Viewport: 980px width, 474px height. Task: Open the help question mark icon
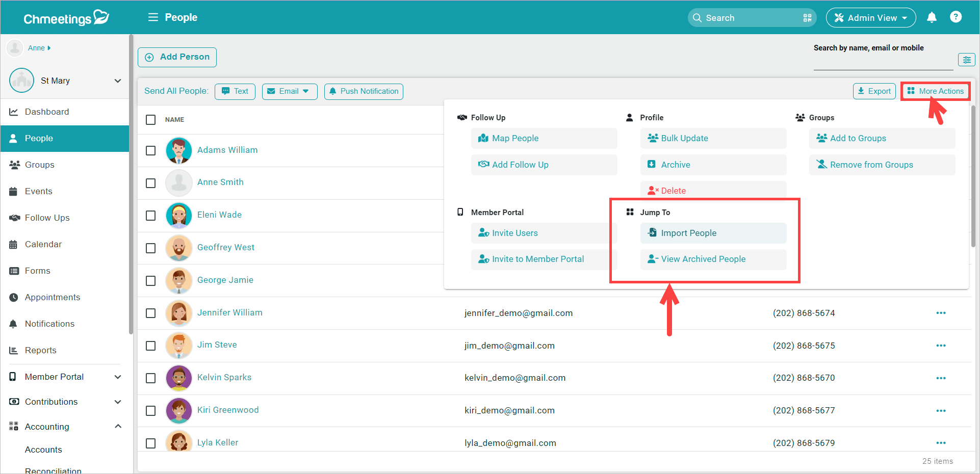coord(956,17)
